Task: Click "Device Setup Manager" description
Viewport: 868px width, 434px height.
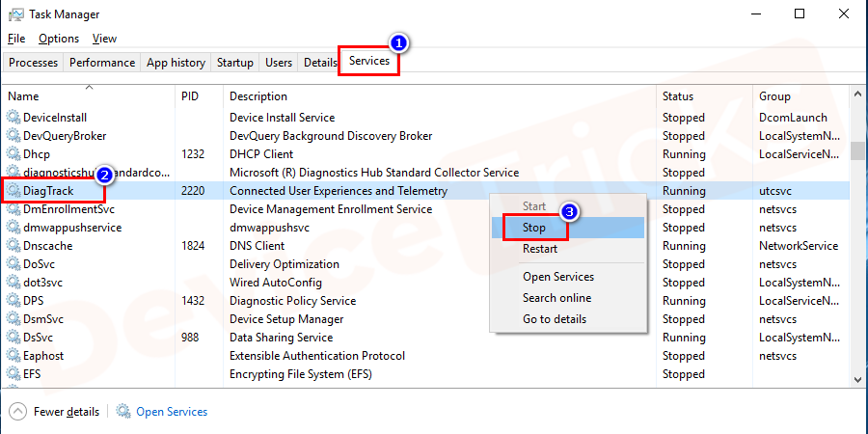Action: pos(286,319)
